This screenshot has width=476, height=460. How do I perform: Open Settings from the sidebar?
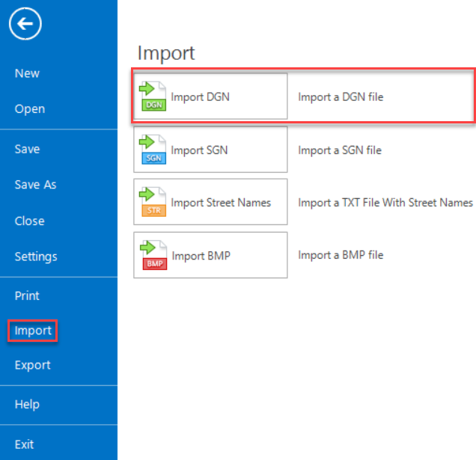[x=36, y=257]
